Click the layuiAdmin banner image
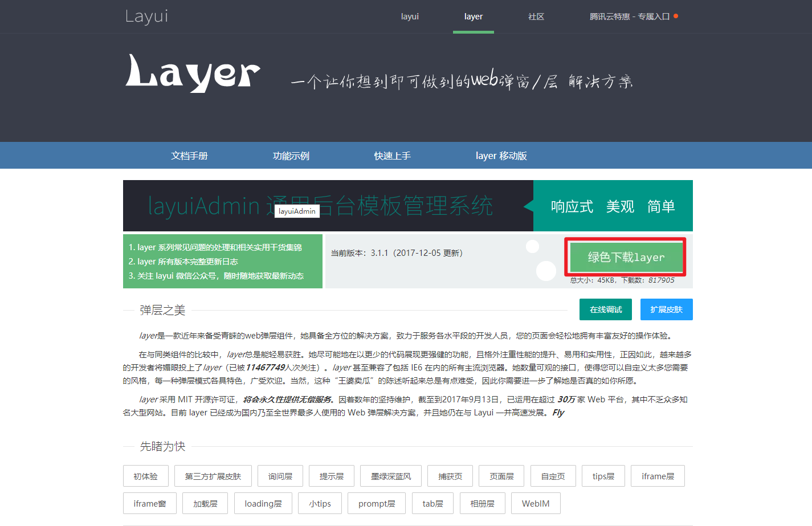The height and width of the screenshot is (526, 812). 407,206
